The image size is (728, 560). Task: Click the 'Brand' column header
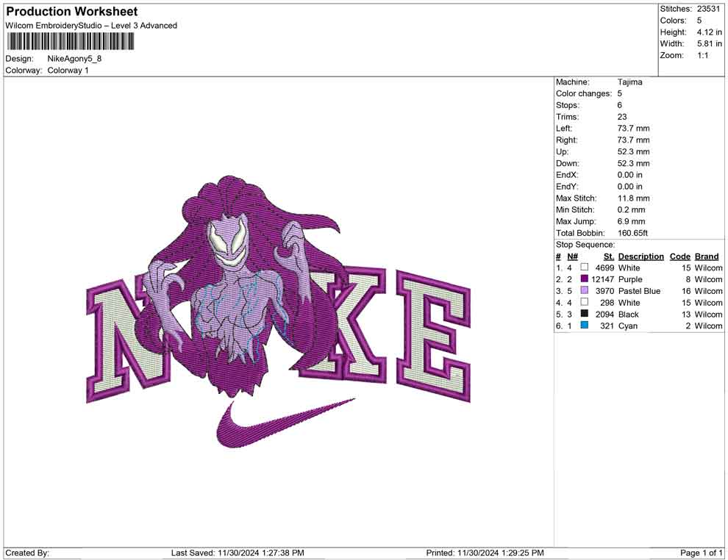click(707, 256)
